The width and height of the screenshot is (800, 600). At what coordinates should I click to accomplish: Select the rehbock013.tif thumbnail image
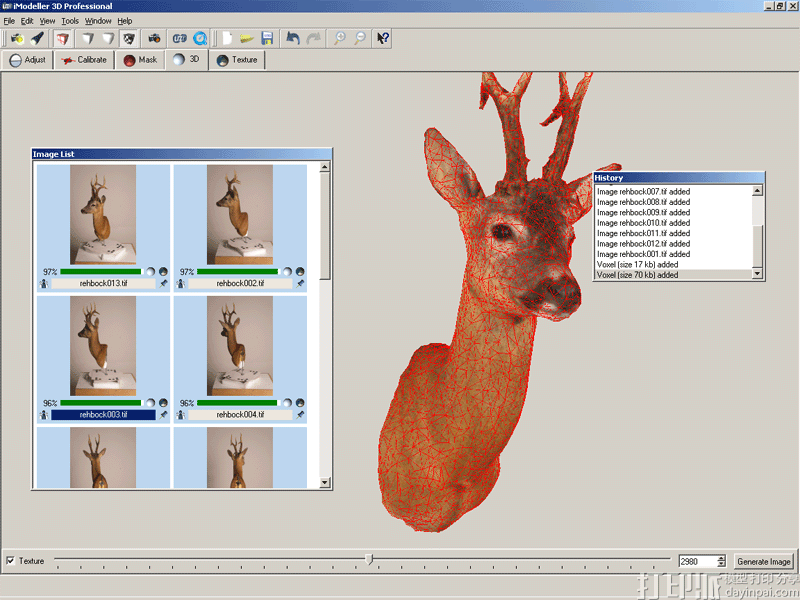(103, 214)
